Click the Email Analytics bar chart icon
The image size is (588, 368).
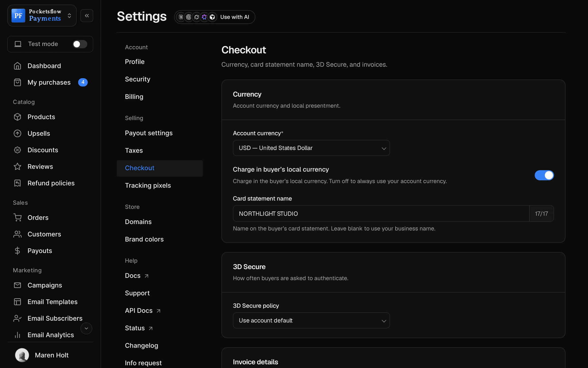point(18,335)
